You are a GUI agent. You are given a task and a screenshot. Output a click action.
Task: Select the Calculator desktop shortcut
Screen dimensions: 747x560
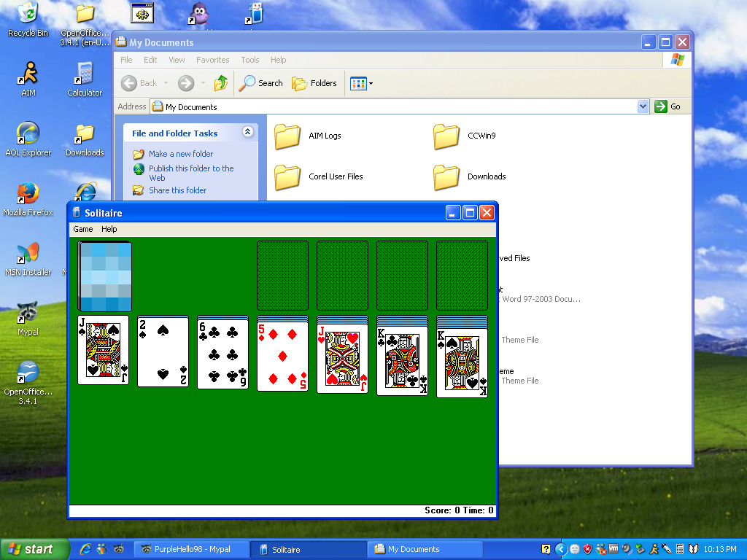click(85, 77)
